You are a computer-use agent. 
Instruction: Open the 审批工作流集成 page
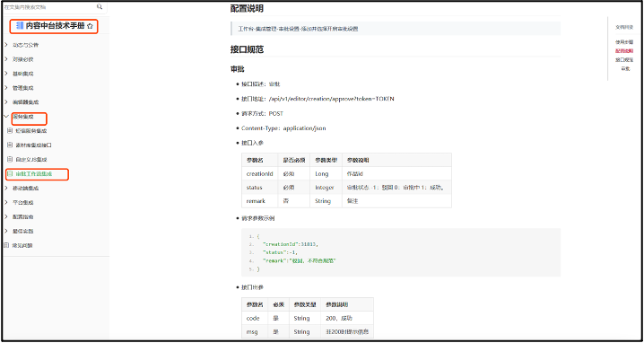pyautogui.click(x=34, y=174)
